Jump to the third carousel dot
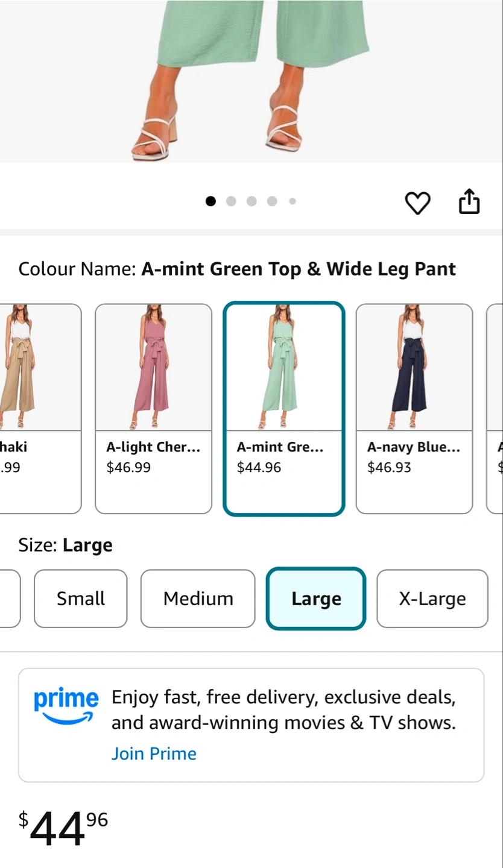 tap(251, 201)
